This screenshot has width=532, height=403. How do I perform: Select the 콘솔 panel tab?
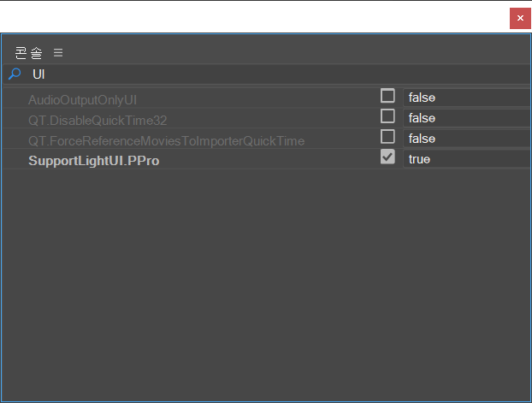[29, 53]
